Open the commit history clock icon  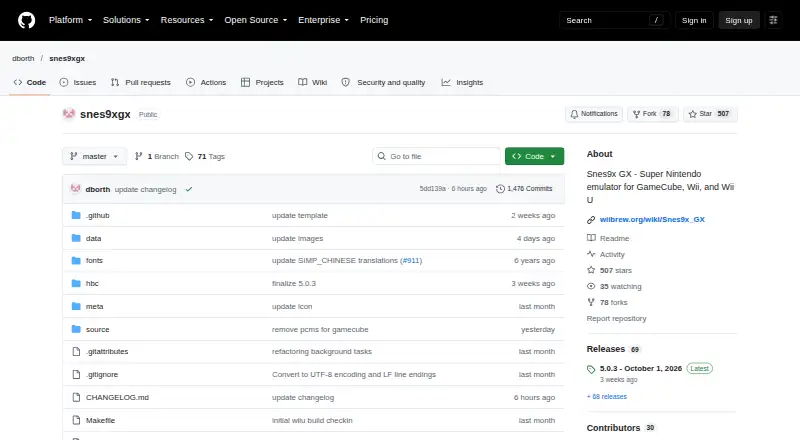pyautogui.click(x=500, y=189)
